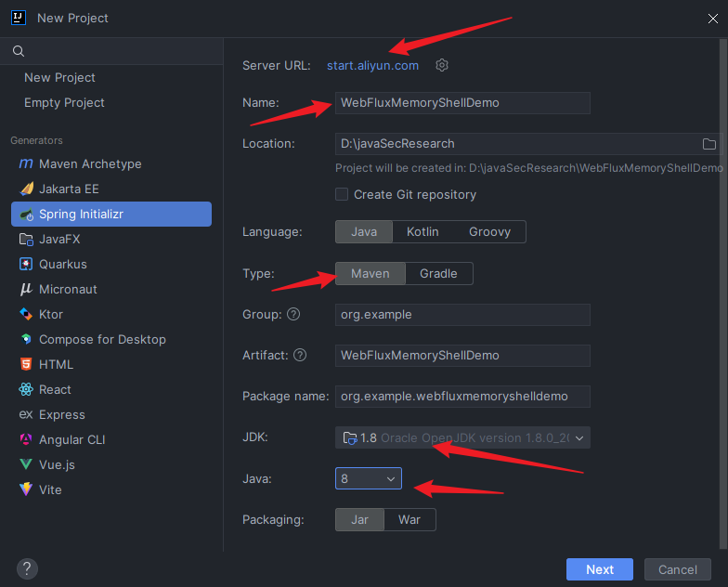This screenshot has width=728, height=587.
Task: Click the Spring Initializr leaf icon
Action: coord(26,214)
